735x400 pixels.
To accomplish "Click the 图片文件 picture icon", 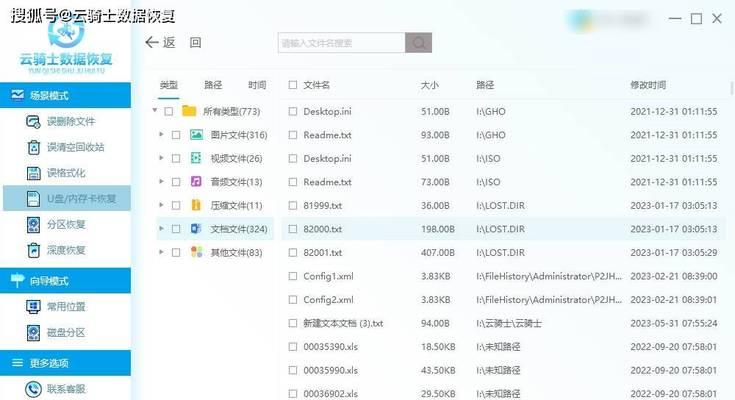I will point(196,135).
